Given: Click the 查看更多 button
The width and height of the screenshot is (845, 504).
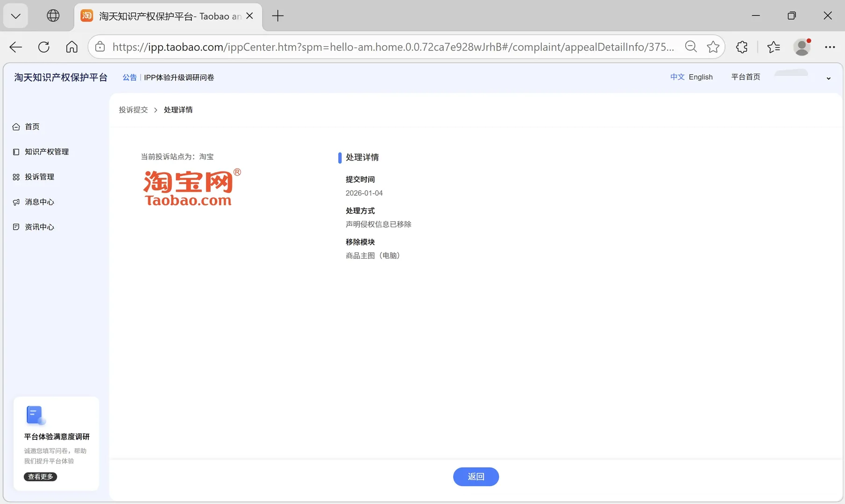Looking at the screenshot, I should click(40, 476).
